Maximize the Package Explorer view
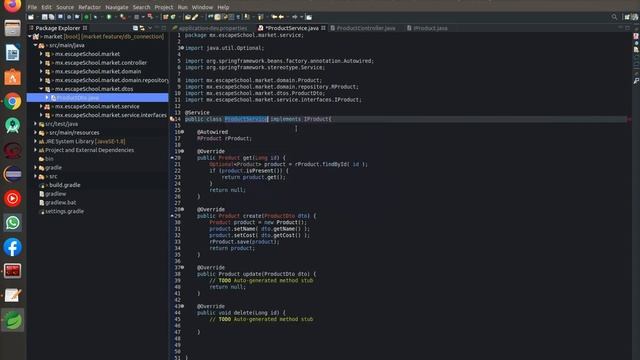640x360 pixels. tap(164, 28)
